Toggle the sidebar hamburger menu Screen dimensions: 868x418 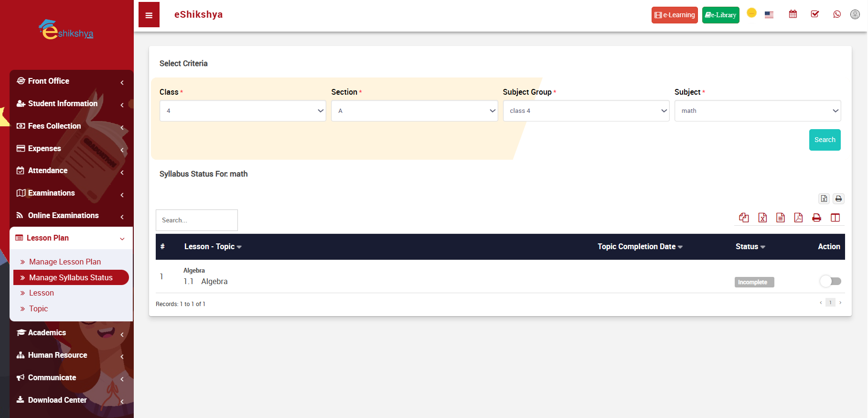pyautogui.click(x=149, y=15)
